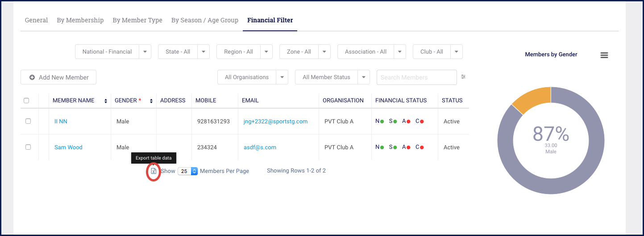Tick checkbox for Sam Wood row

pos(28,147)
